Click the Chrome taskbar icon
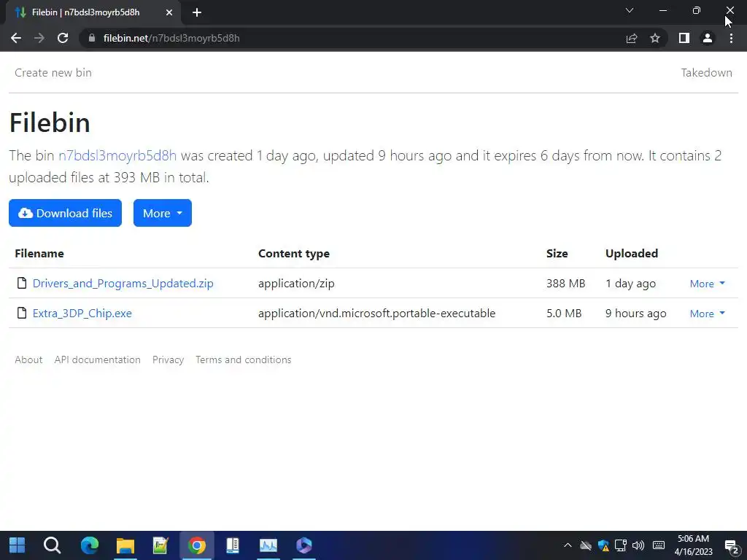Viewport: 747px width, 560px height. (x=197, y=545)
